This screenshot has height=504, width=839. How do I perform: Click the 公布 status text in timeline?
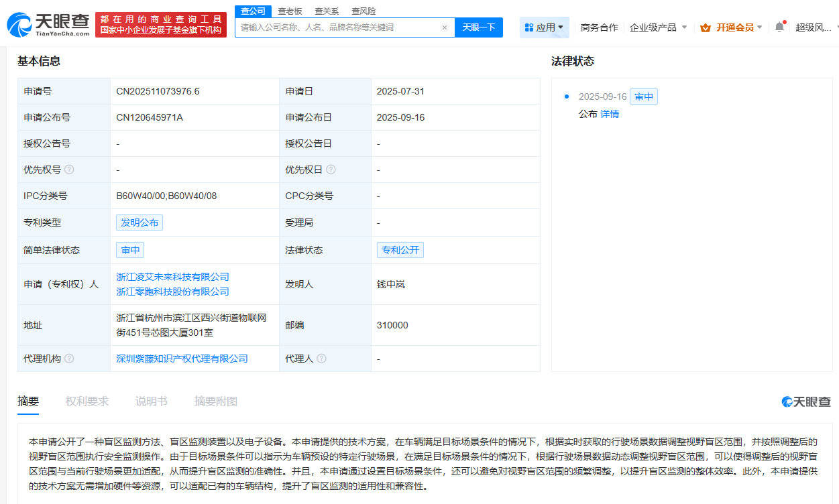click(588, 114)
